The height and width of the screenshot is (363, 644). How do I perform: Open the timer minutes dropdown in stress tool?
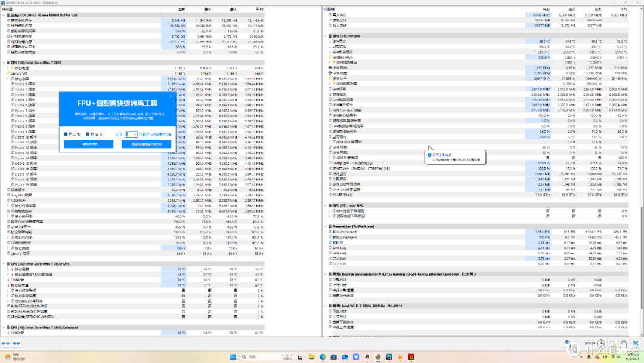(x=131, y=134)
